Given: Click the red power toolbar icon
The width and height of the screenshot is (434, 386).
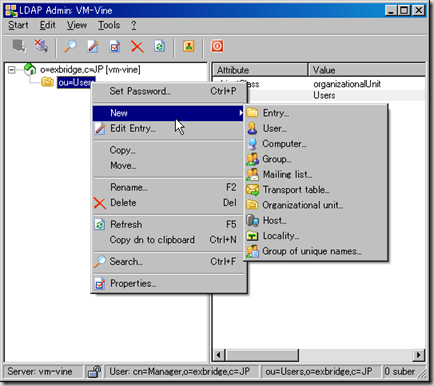Looking at the screenshot, I should pyautogui.click(x=217, y=46).
